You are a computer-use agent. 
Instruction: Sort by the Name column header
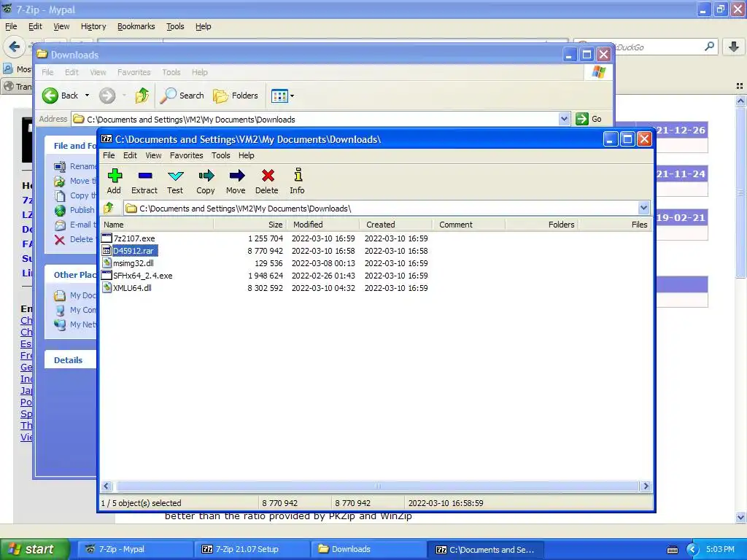(x=158, y=225)
